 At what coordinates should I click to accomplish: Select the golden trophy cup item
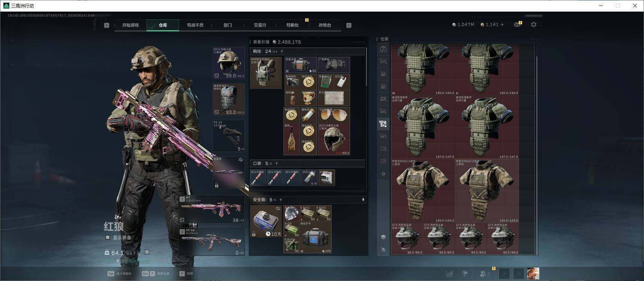click(x=309, y=98)
